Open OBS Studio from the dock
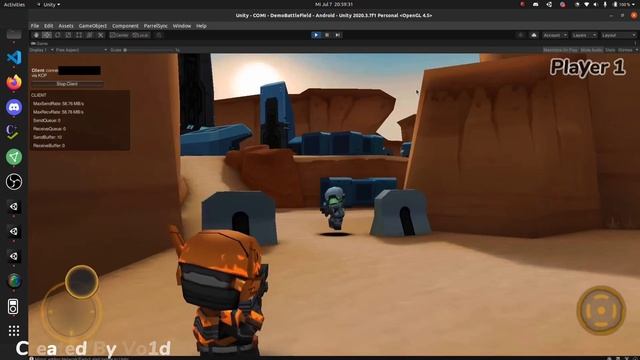 [x=14, y=182]
